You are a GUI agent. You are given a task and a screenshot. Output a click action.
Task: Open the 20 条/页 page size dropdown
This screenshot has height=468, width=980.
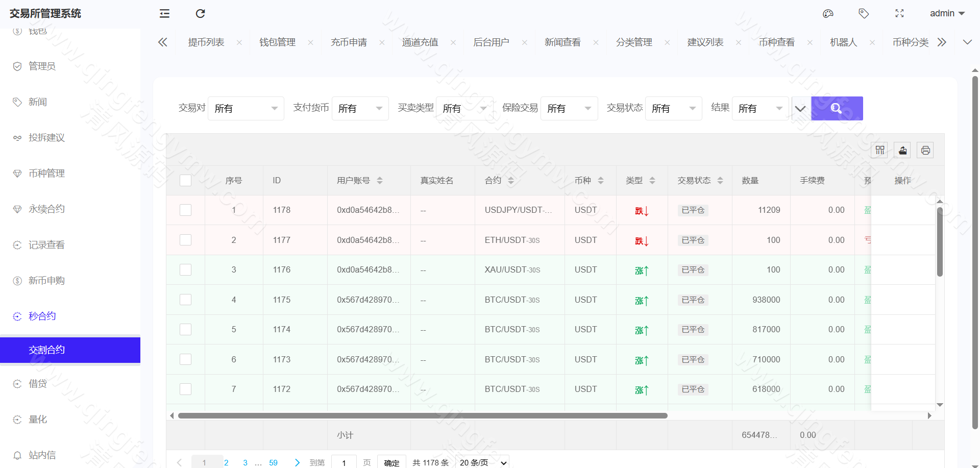[482, 462]
